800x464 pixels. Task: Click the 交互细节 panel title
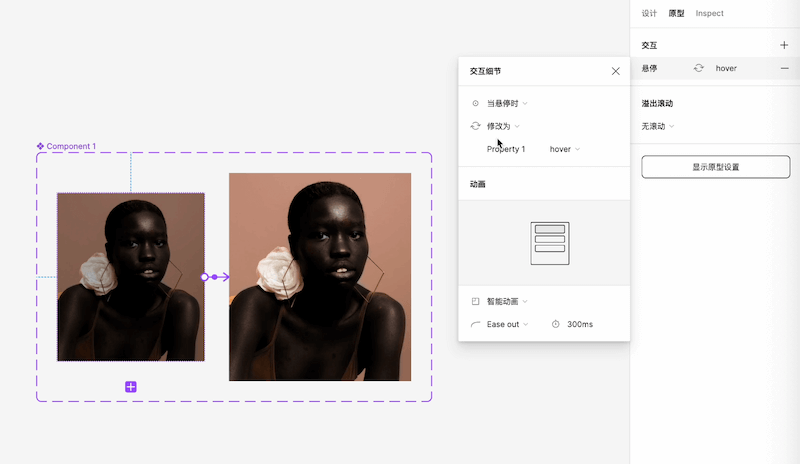coord(485,71)
